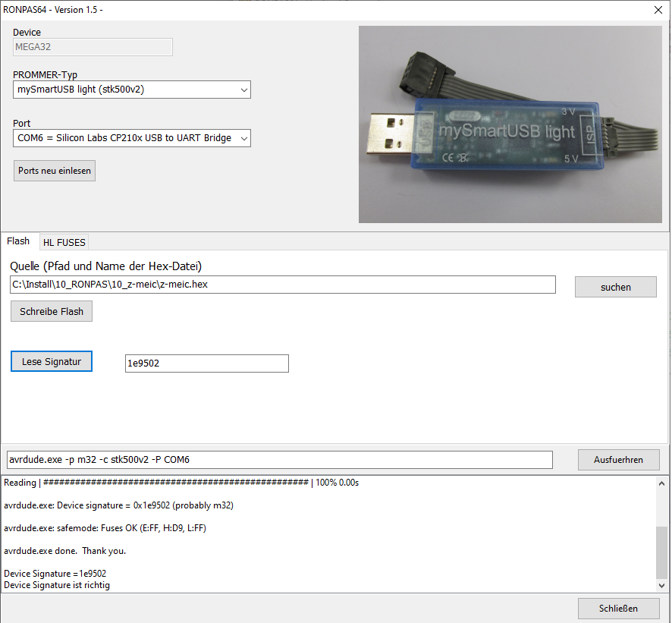Close the dialog with Schließen button
Image resolution: width=672 pixels, height=623 pixels.
(x=618, y=609)
